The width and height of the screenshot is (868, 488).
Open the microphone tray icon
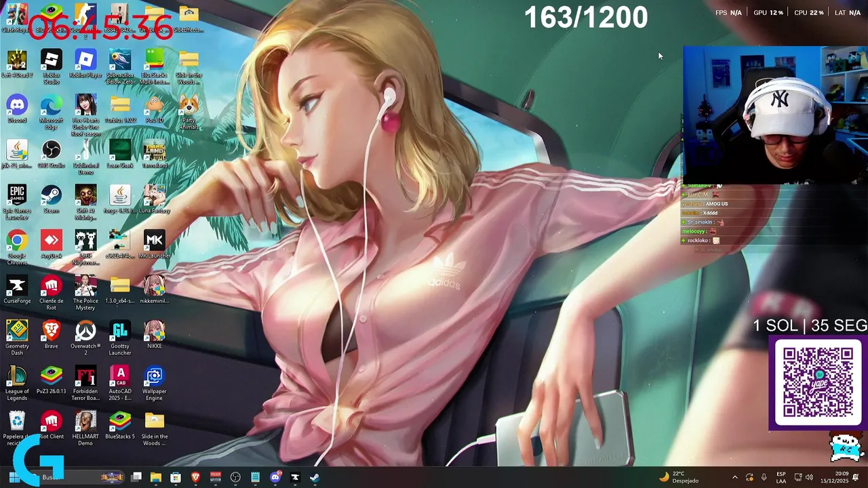pos(764,477)
